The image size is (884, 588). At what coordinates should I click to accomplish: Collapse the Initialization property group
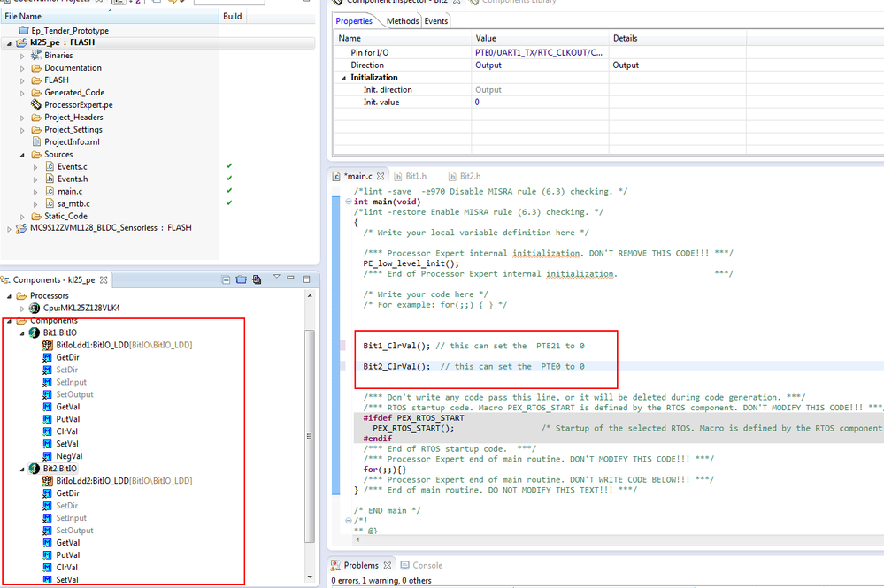pyautogui.click(x=343, y=79)
